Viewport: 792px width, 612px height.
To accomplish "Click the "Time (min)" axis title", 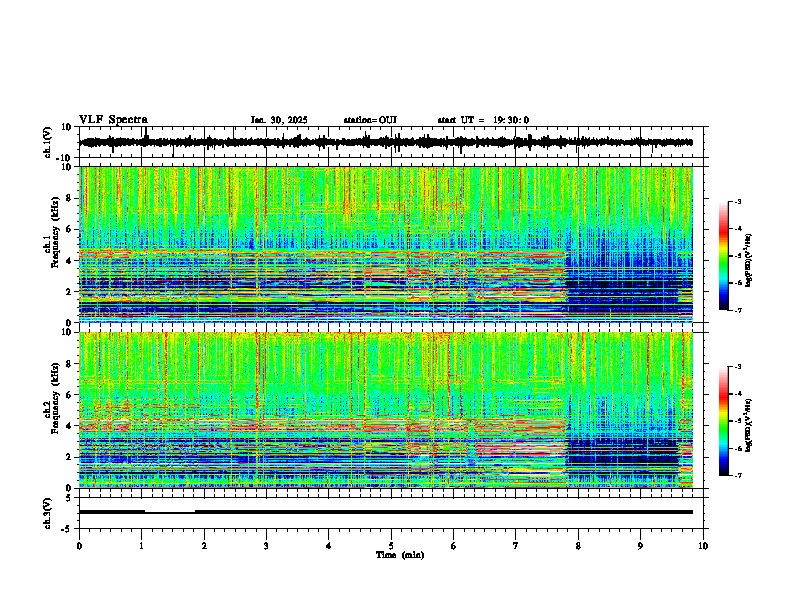I will pyautogui.click(x=400, y=555).
